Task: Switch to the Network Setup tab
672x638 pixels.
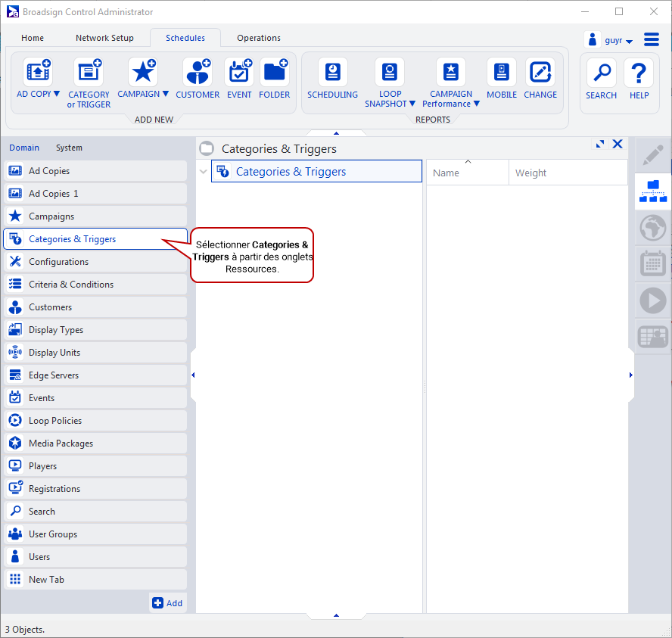Action: click(104, 38)
